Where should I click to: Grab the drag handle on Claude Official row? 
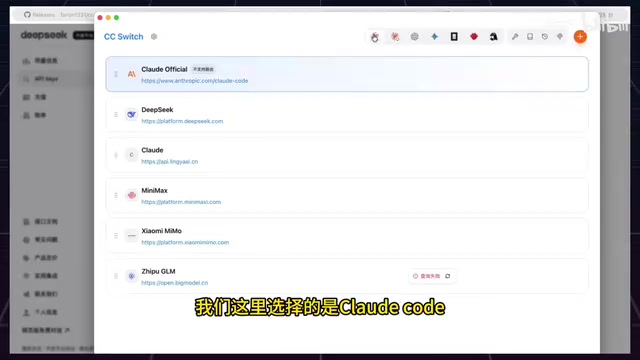(116, 74)
